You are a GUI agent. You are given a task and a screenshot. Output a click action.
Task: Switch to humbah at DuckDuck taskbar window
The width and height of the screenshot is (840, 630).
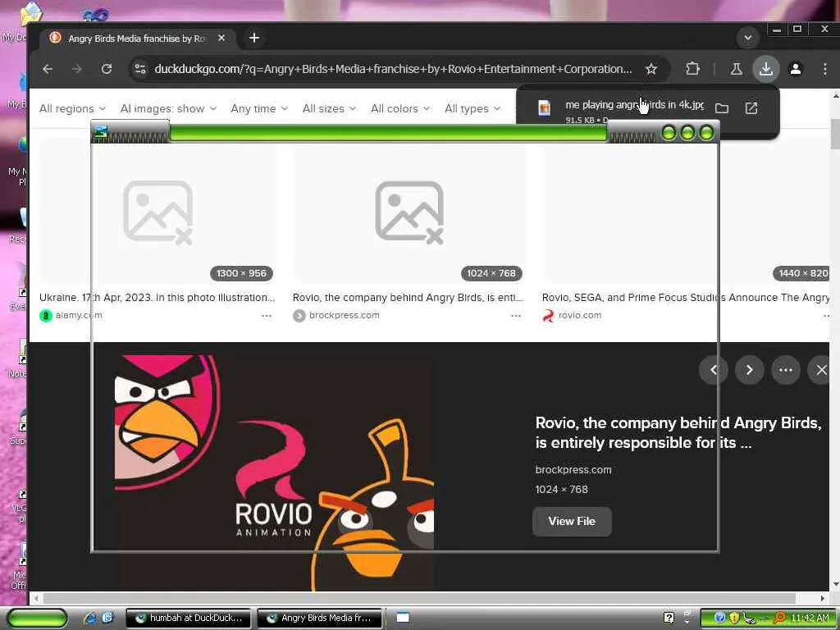[x=189, y=619]
